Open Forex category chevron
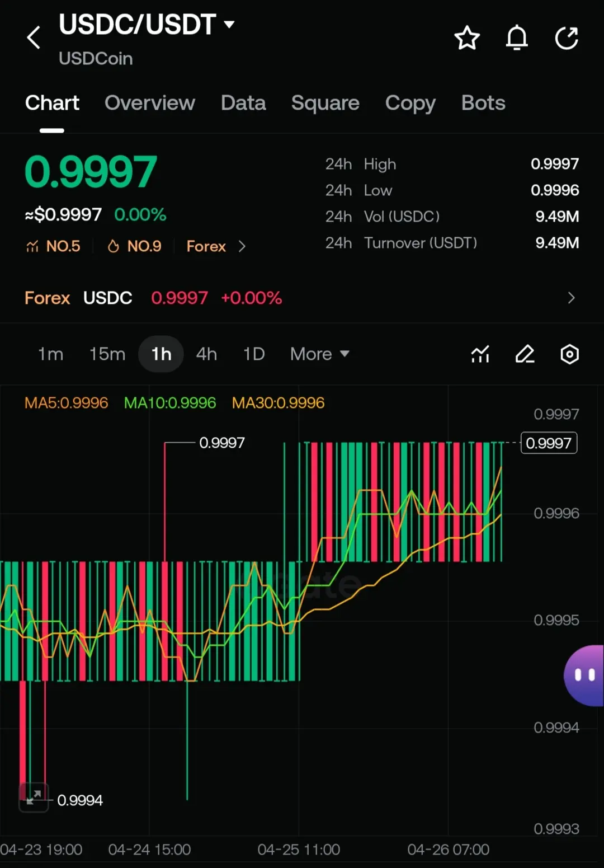This screenshot has width=604, height=868. coord(242,246)
